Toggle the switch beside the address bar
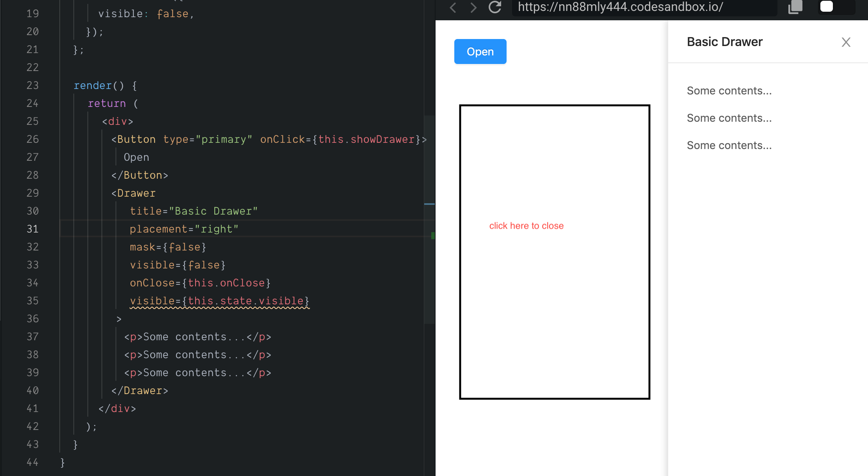The image size is (868, 476). tap(836, 7)
